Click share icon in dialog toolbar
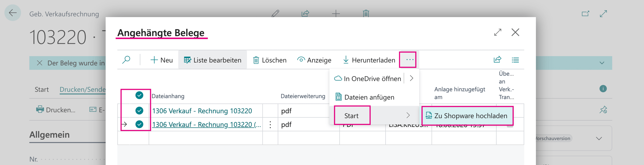The image size is (644, 165). [498, 60]
